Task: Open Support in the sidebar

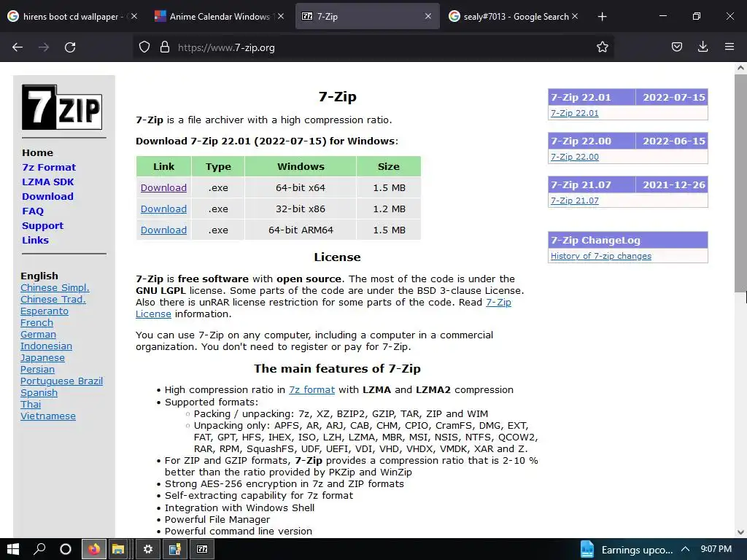Action: [42, 226]
